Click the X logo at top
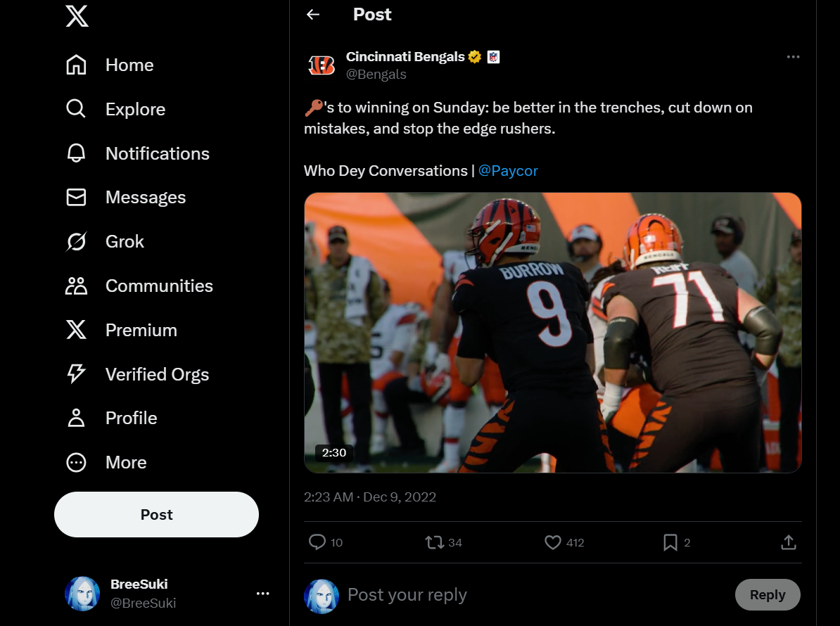The height and width of the screenshot is (626, 840). 77,15
